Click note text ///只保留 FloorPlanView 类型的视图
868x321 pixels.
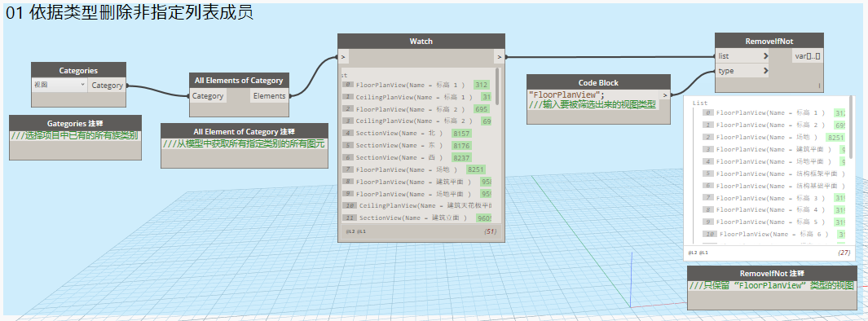click(772, 286)
